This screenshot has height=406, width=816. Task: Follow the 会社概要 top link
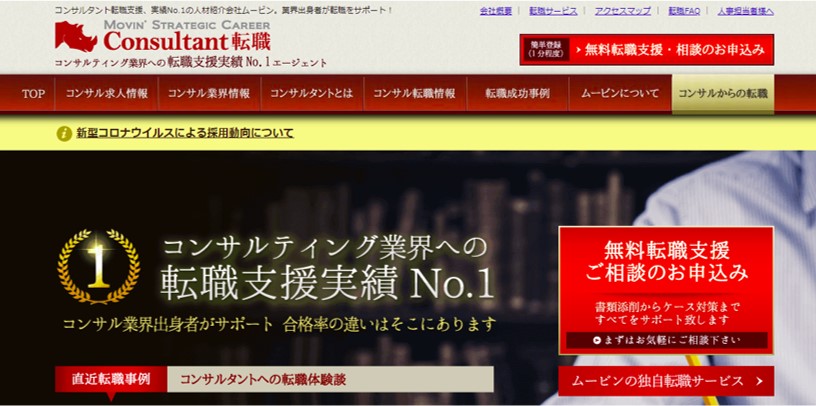pyautogui.click(x=495, y=11)
